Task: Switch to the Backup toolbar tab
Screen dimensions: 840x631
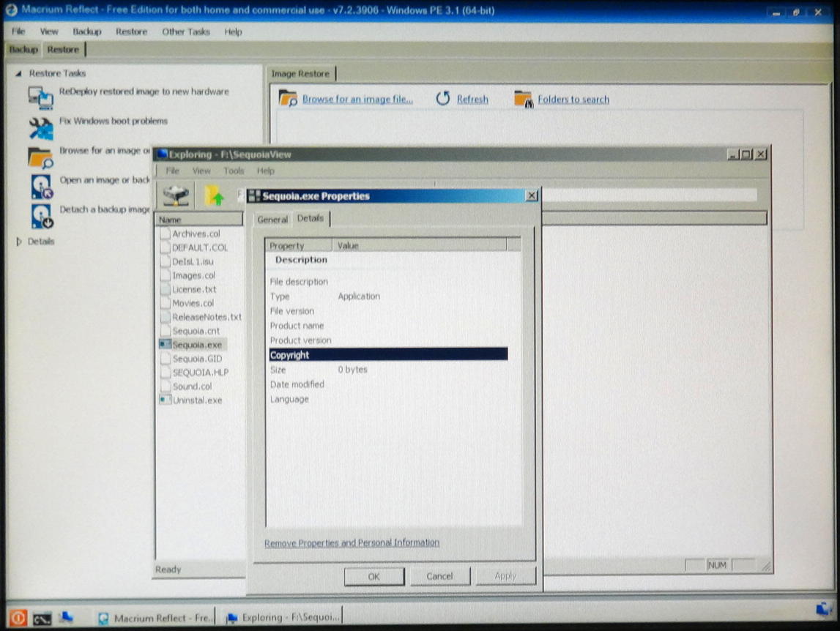Action: [23, 49]
